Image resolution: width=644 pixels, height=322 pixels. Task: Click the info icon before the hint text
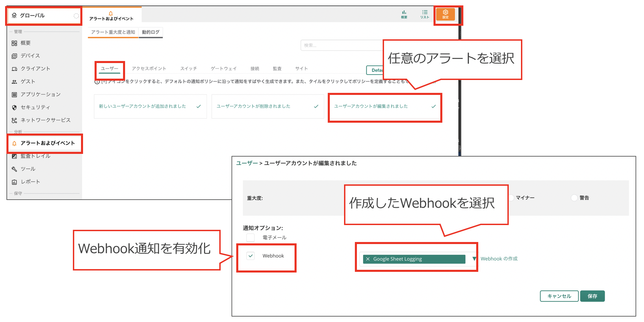pyautogui.click(x=97, y=82)
